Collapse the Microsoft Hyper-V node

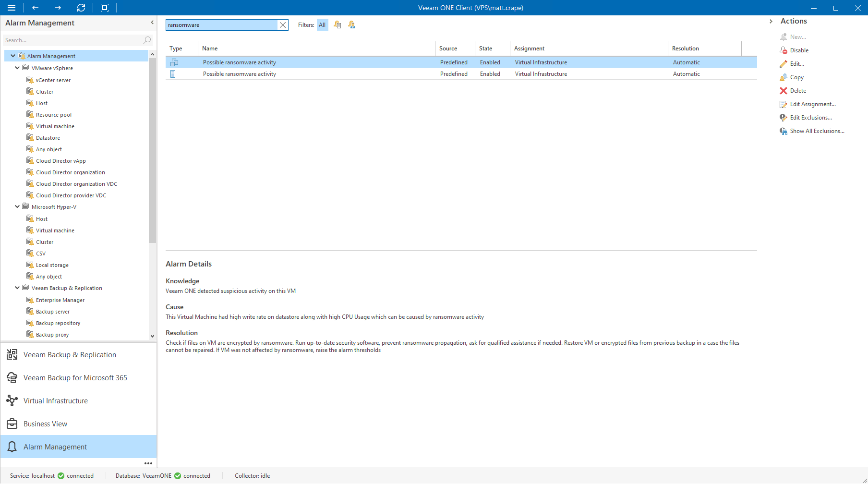coord(17,206)
